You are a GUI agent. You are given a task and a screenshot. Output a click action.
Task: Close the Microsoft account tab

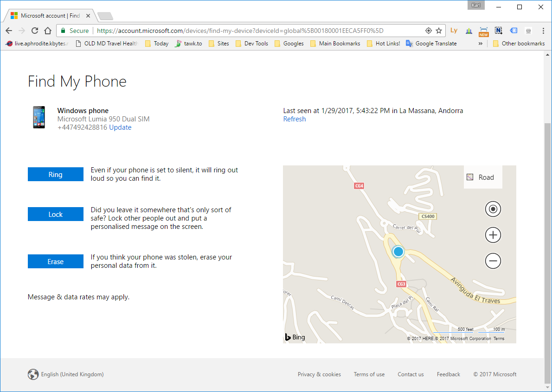tap(88, 16)
